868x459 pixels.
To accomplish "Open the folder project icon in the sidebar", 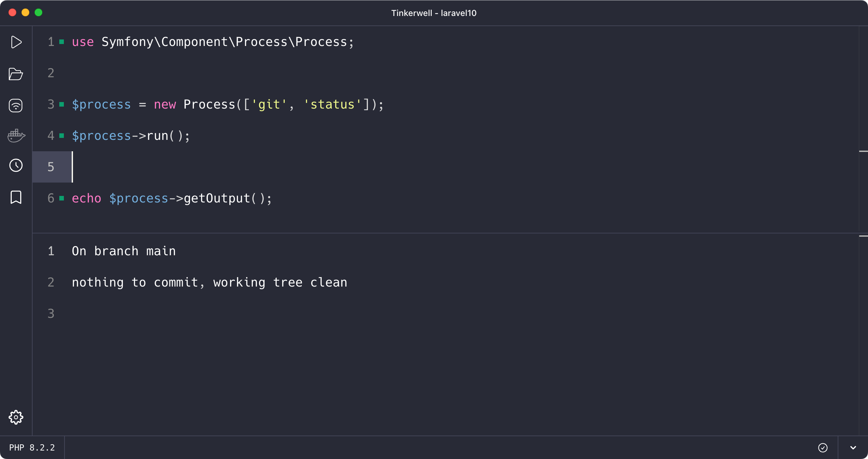I will [x=16, y=74].
